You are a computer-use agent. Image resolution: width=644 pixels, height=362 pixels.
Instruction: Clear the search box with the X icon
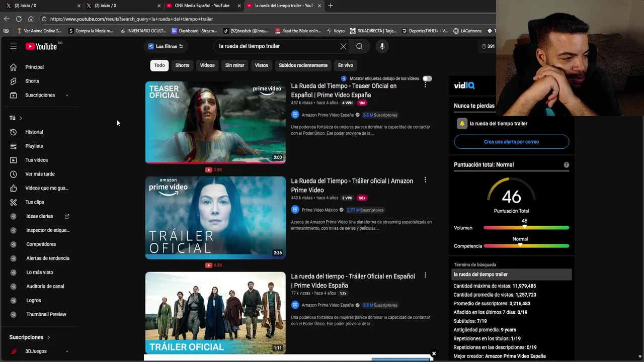343,46
